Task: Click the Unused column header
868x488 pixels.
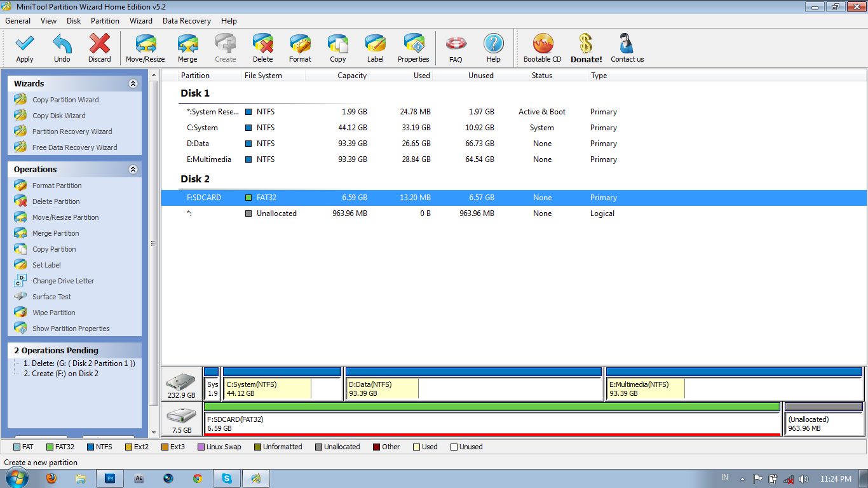Action: click(465, 76)
